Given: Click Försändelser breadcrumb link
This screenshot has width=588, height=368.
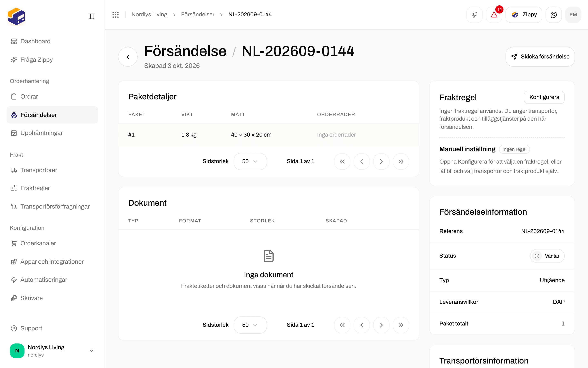Looking at the screenshot, I should click(x=198, y=15).
